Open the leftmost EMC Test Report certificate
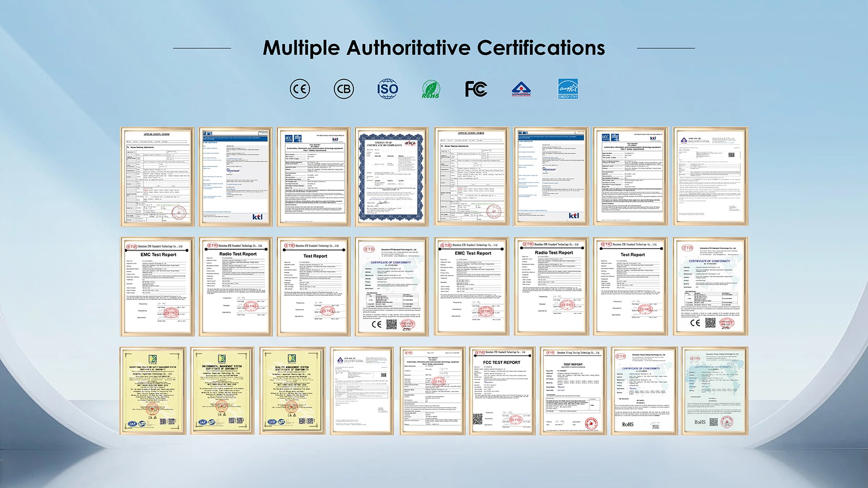Viewport: 868px width, 488px height. point(157,286)
